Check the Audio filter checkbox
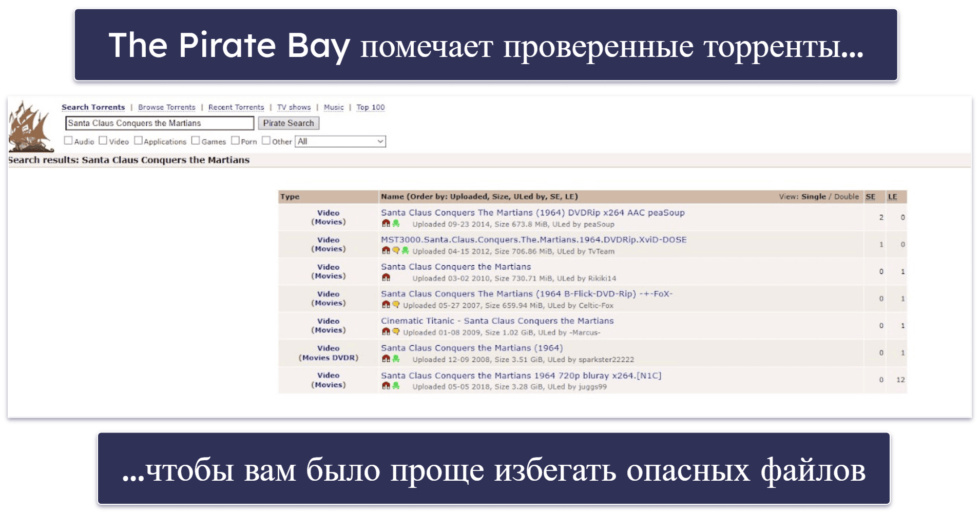 point(68,141)
